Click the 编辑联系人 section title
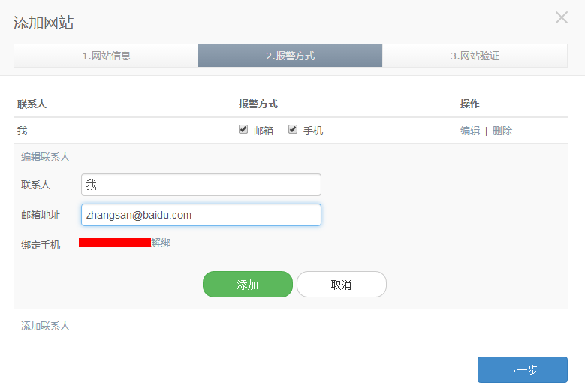 coord(45,157)
